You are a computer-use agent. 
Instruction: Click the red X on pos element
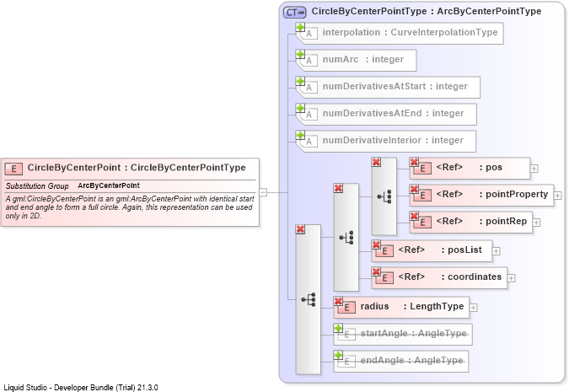click(414, 162)
